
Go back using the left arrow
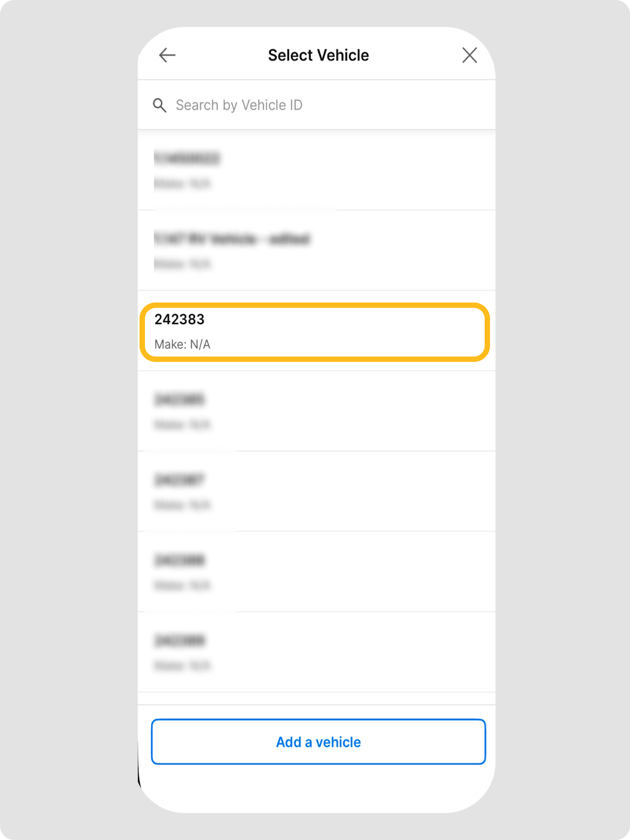pyautogui.click(x=167, y=55)
